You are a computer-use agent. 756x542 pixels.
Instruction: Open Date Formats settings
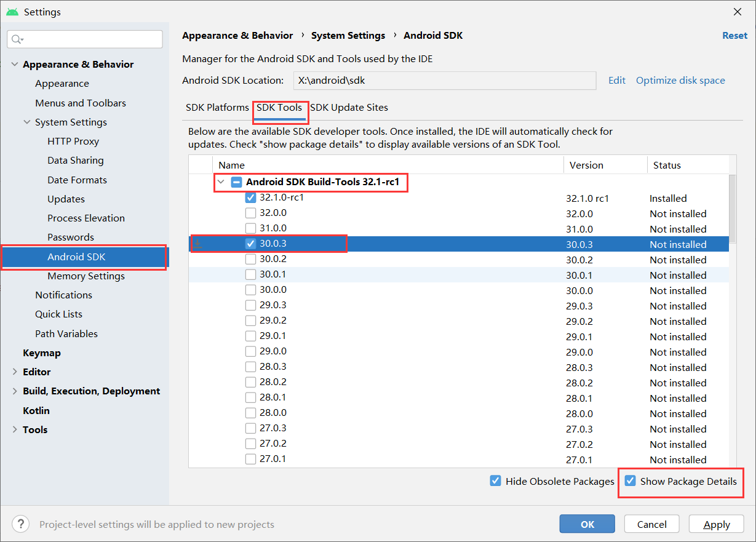77,180
